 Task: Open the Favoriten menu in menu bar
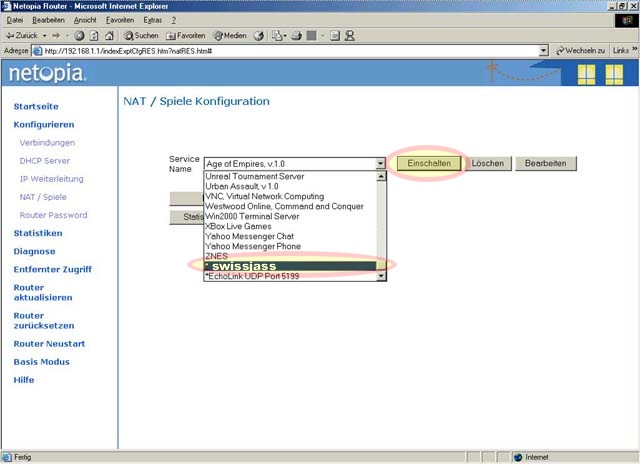(120, 20)
